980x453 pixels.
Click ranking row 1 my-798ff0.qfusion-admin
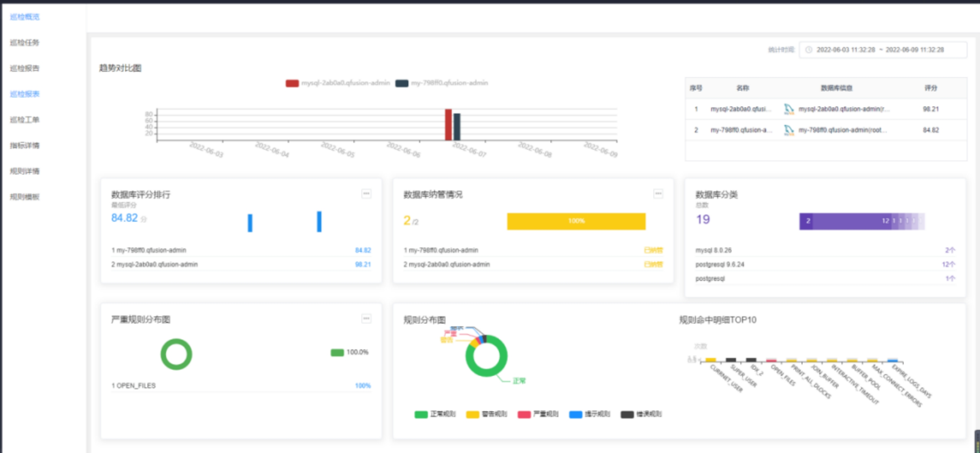point(241,250)
